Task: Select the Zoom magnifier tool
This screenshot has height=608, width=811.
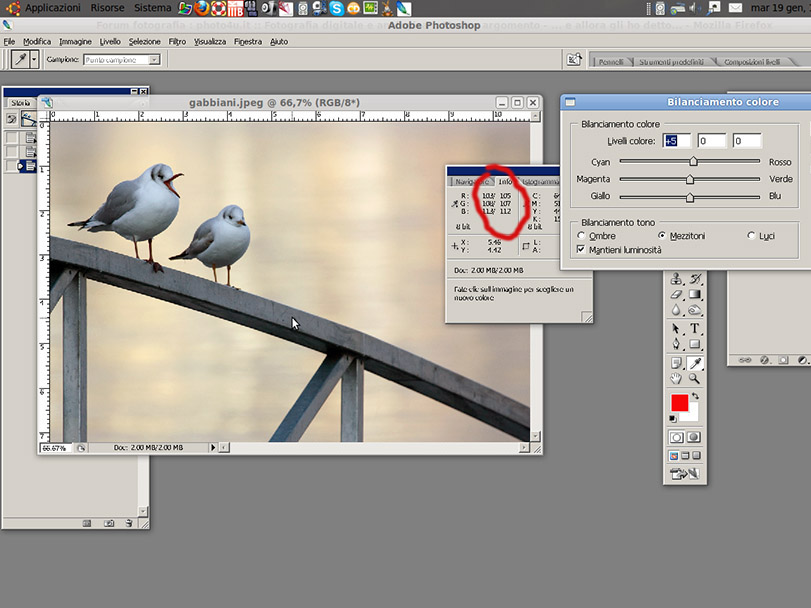Action: point(695,379)
